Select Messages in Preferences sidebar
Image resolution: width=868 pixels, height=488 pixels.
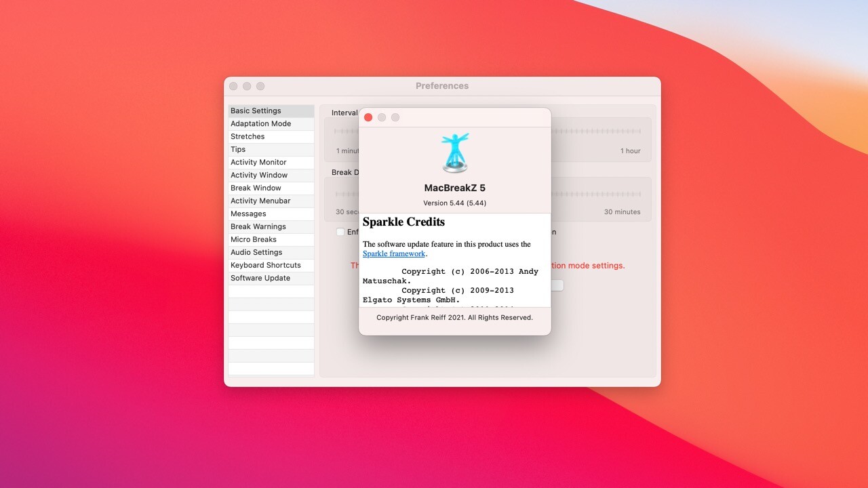pos(271,213)
